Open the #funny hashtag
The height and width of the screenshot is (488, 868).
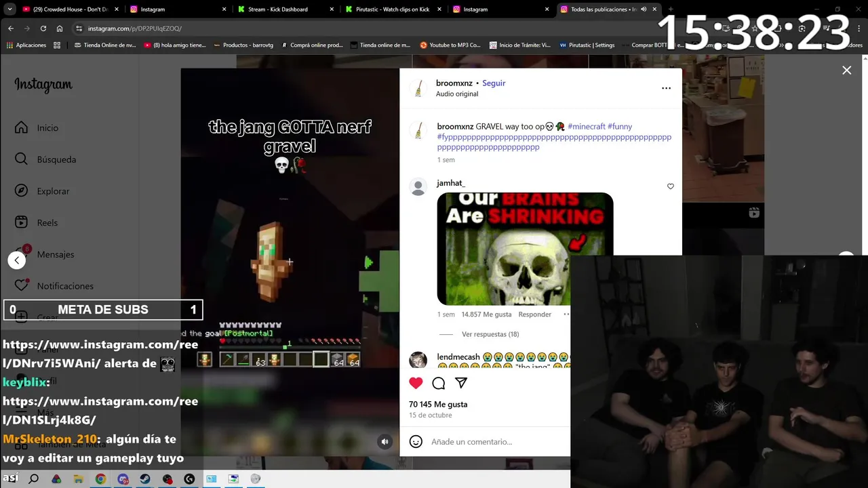(620, 126)
